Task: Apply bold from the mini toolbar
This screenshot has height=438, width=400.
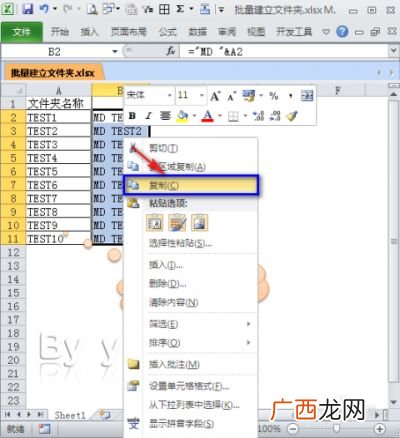Action: [132, 116]
